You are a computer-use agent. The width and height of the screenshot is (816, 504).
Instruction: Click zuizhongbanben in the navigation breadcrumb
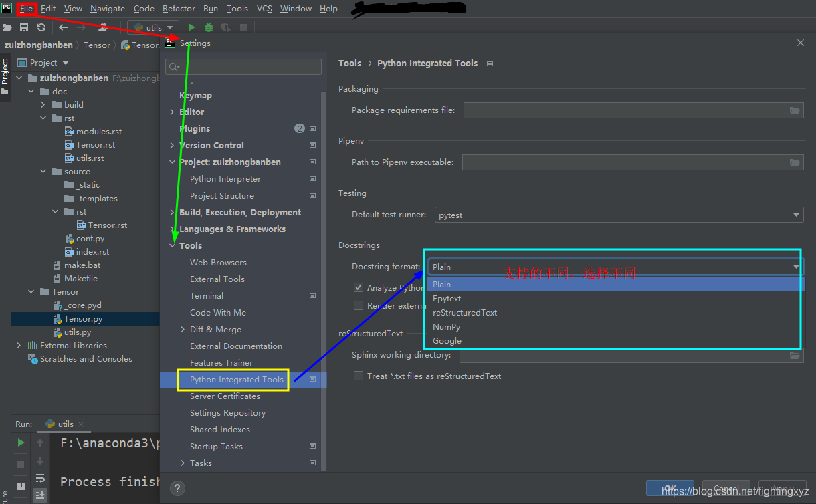tap(40, 45)
